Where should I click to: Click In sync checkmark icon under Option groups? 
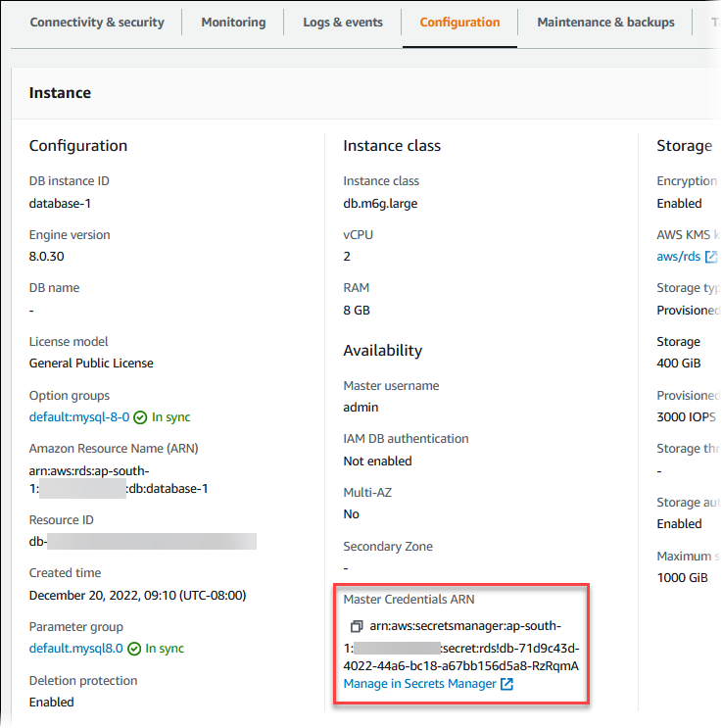(140, 417)
